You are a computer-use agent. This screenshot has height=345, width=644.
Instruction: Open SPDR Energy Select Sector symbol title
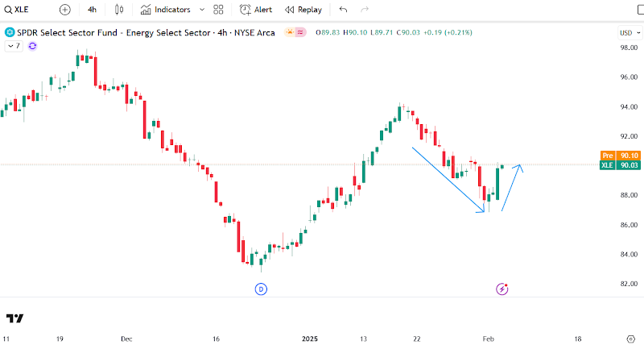(146, 32)
